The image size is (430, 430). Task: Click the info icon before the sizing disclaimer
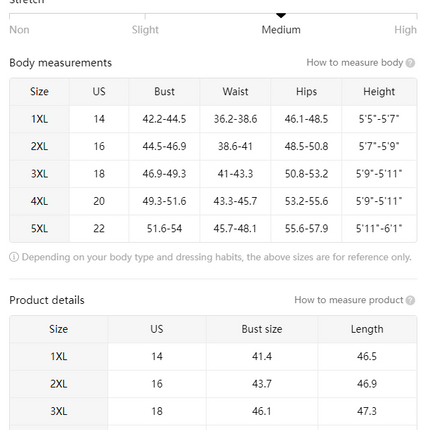pos(14,257)
